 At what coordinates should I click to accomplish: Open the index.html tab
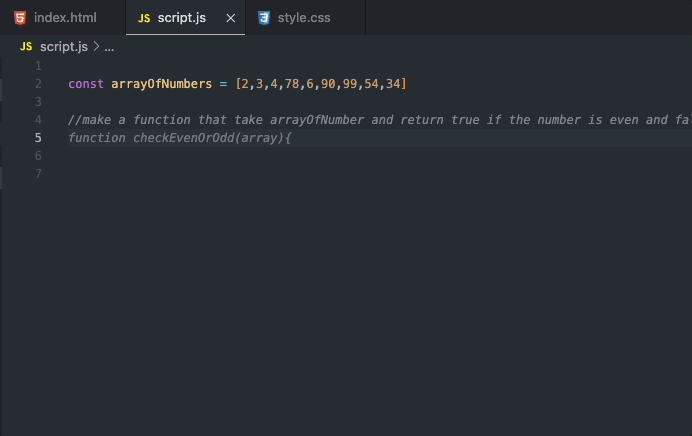(64, 18)
